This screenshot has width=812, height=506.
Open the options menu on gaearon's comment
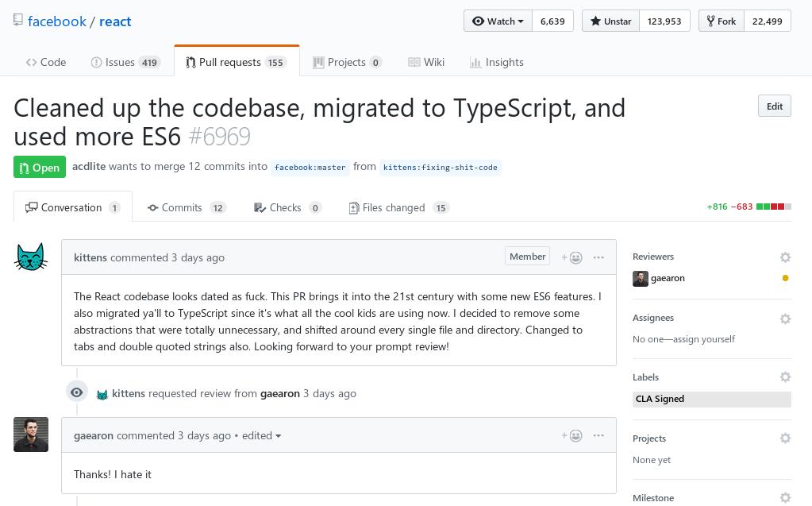click(598, 435)
